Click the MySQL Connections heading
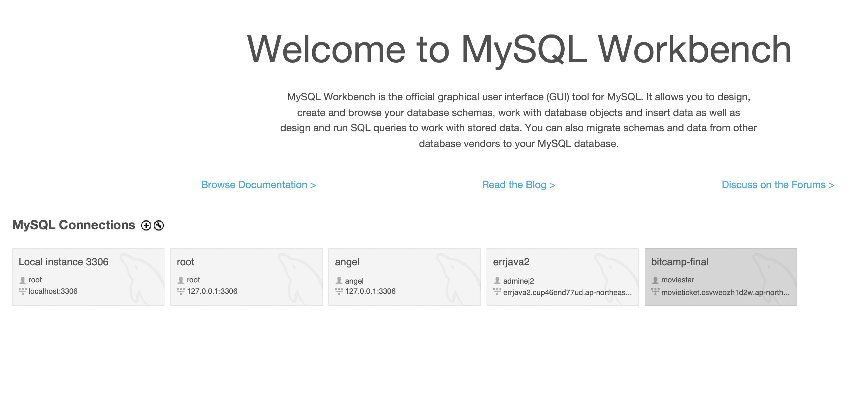This screenshot has height=412, width=868. pyautogui.click(x=73, y=225)
